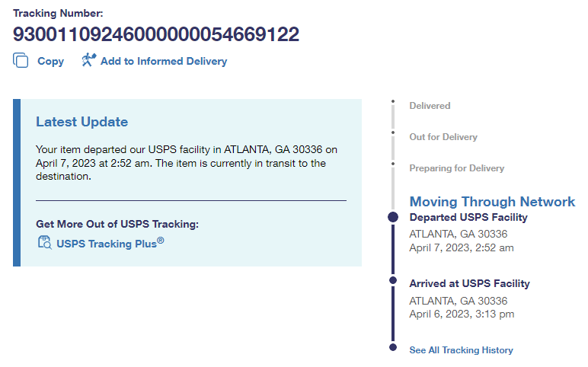Image resolution: width=588 pixels, height=367 pixels.
Task: Click the Out for Delivery timeline dot
Action: (x=393, y=132)
